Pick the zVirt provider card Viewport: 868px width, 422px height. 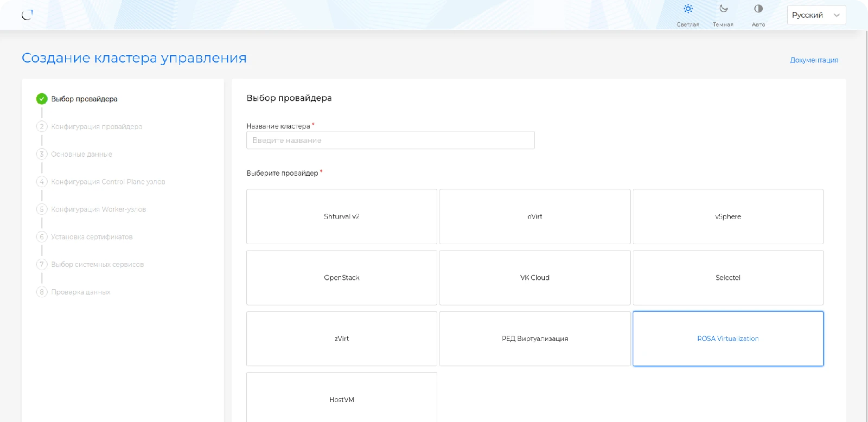point(342,338)
